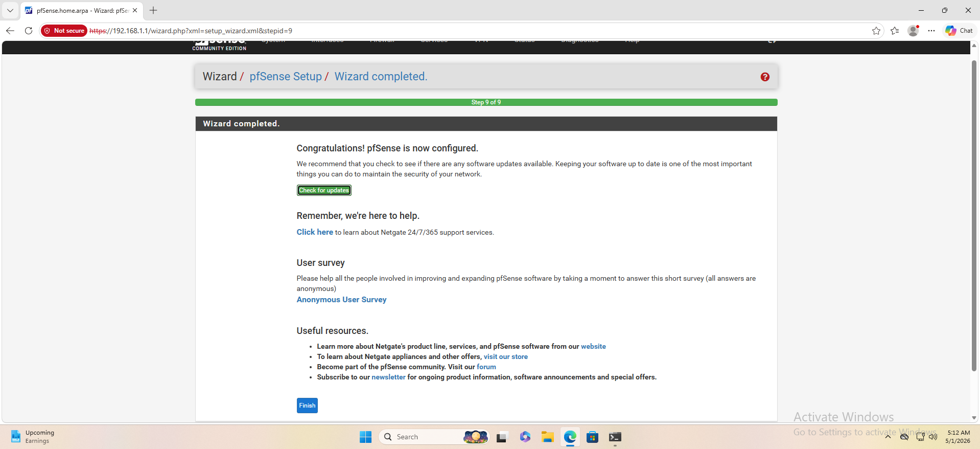Screen dimensions: 980x449
Task: Follow the visit our store link
Action: (x=506, y=356)
